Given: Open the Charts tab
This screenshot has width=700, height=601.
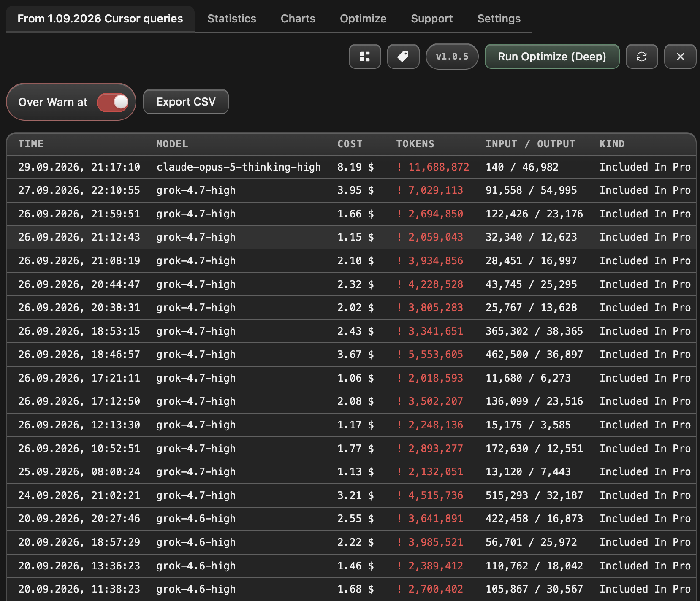Looking at the screenshot, I should click(298, 19).
